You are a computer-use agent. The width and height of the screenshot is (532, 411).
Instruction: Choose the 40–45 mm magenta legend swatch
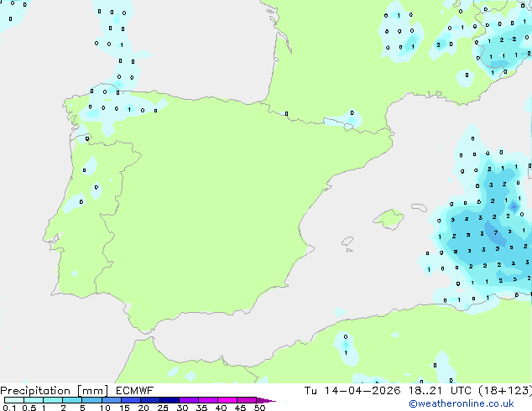227,400
